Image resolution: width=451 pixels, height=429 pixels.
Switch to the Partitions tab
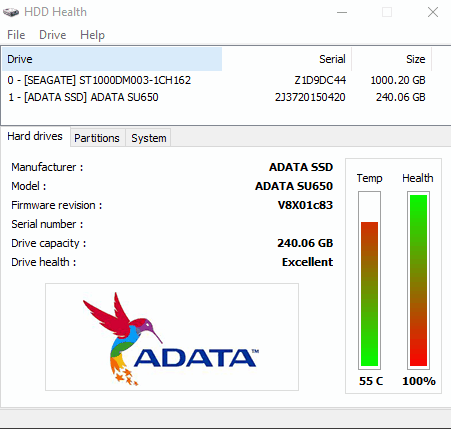97,138
